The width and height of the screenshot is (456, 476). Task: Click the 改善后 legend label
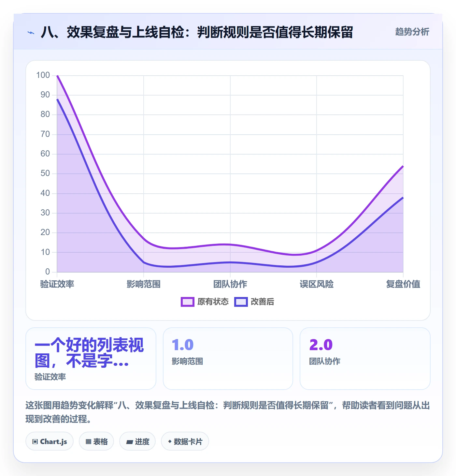click(x=262, y=302)
